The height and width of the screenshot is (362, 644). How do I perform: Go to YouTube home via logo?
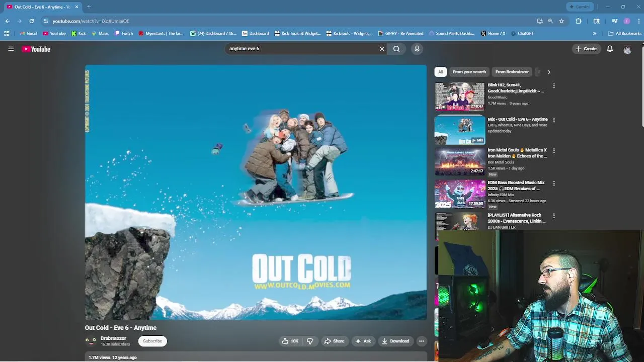pos(36,49)
